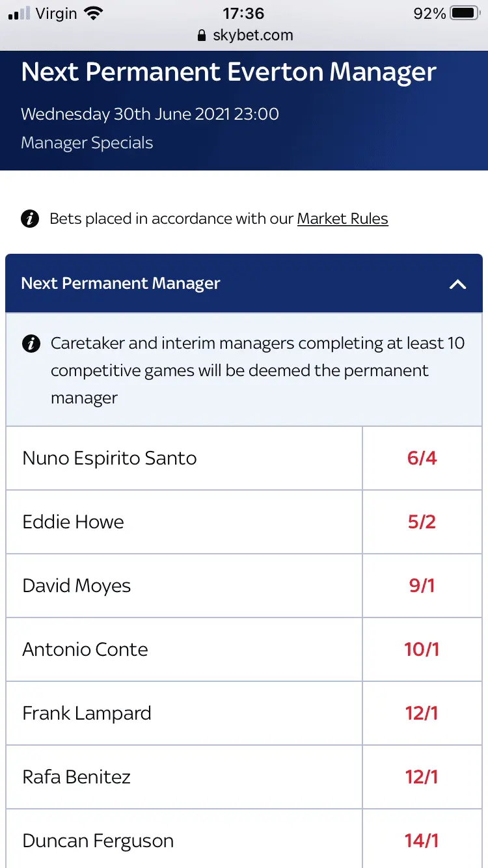Tap the Next Permanent Manager section header
Viewport: 488px width, 868px height.
[121, 284]
